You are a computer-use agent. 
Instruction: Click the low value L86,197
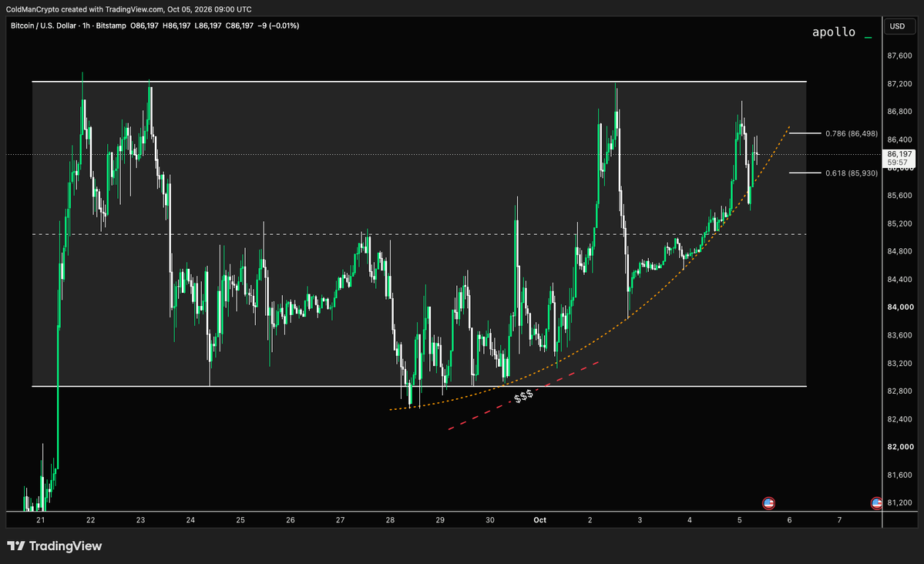208,26
